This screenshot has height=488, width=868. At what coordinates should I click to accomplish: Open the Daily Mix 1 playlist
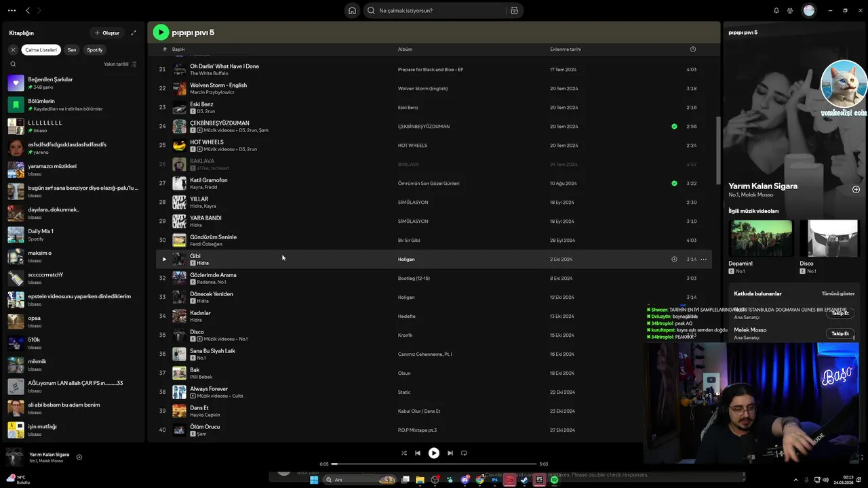[73, 235]
